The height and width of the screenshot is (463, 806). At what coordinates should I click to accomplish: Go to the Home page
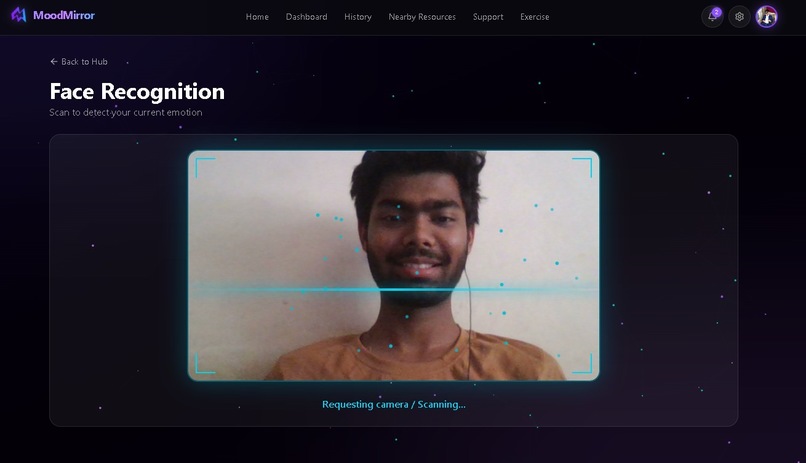pyautogui.click(x=257, y=17)
